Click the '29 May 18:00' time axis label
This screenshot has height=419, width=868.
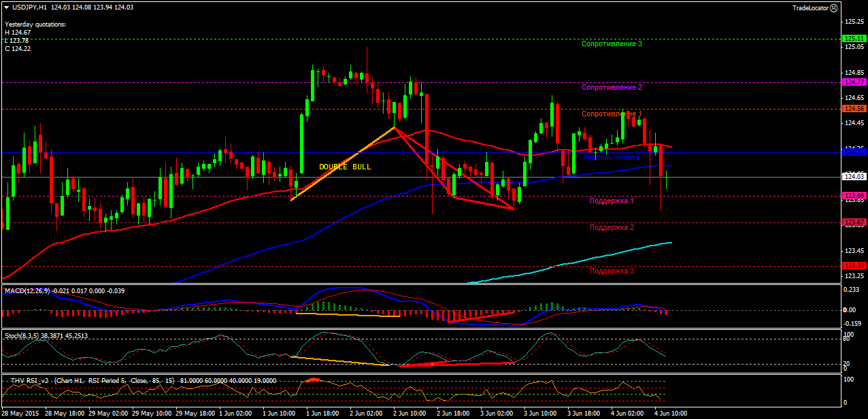tap(196, 414)
